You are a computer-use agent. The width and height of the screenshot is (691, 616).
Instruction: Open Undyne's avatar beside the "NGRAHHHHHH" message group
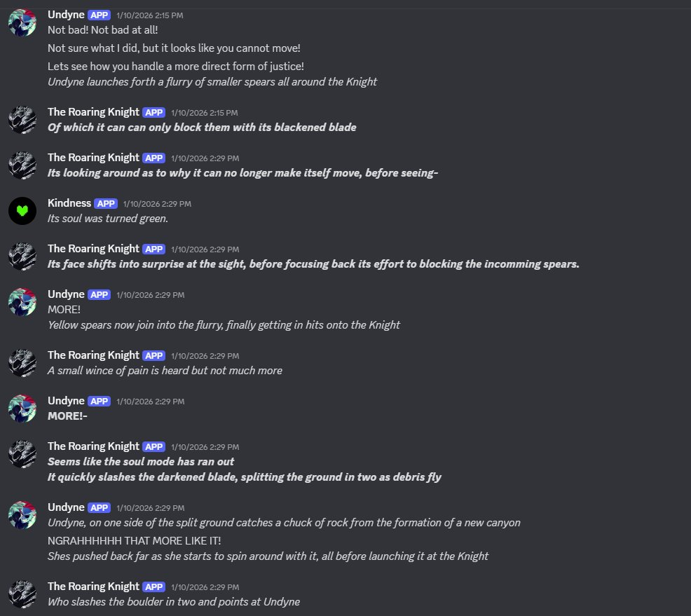point(22,515)
